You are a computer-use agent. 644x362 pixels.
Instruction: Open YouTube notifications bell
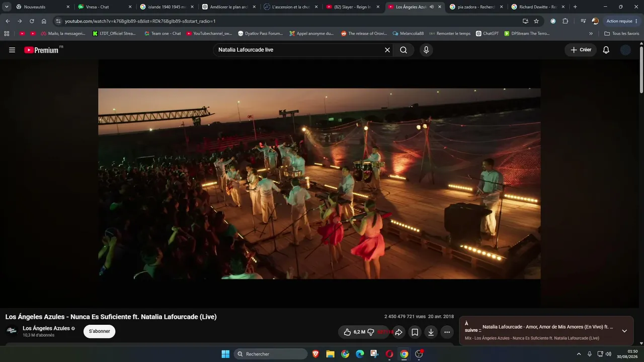click(606, 50)
